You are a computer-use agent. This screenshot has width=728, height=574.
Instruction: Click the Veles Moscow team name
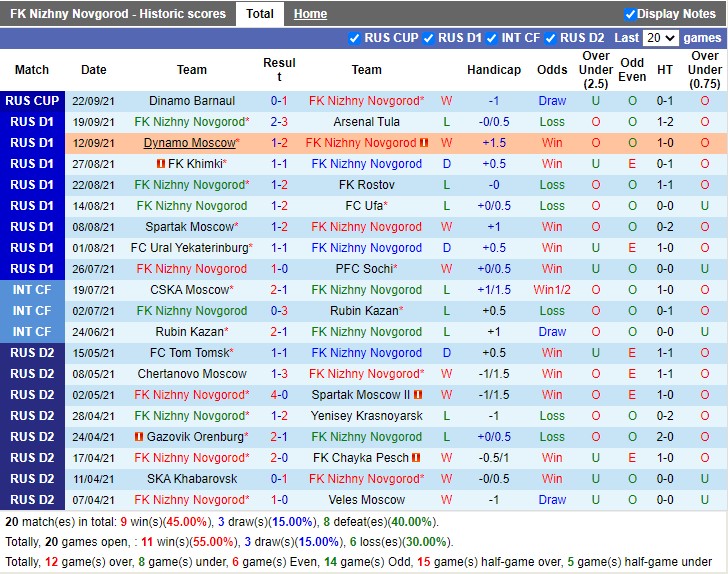tap(366, 500)
